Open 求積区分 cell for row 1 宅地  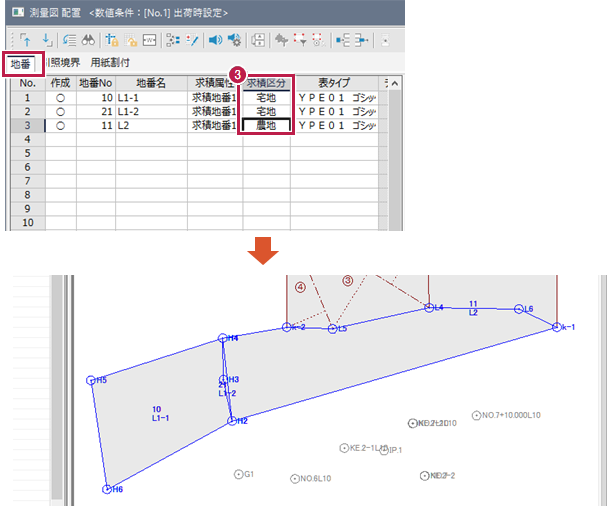(x=267, y=98)
